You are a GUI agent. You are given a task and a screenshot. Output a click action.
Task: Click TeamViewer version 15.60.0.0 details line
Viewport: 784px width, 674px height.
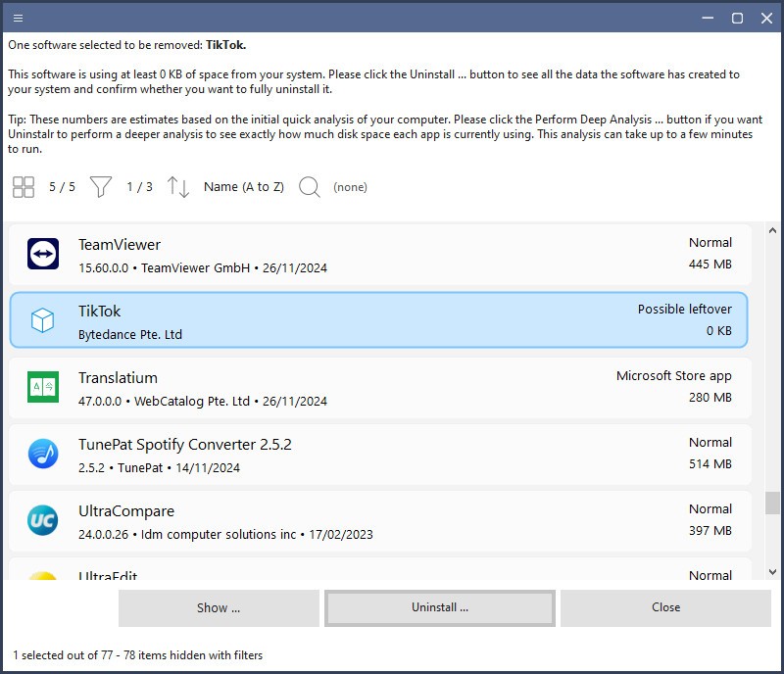click(203, 268)
